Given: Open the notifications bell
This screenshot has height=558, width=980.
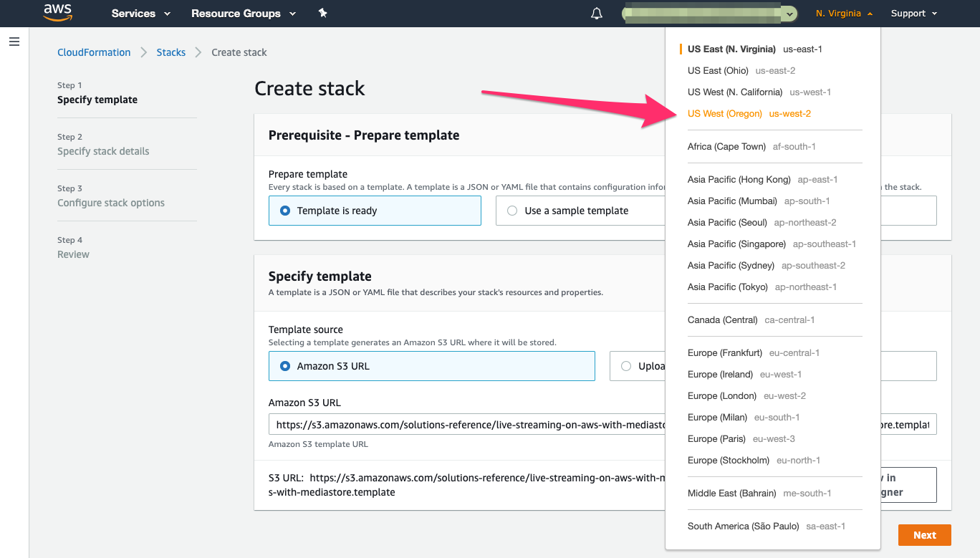Looking at the screenshot, I should pyautogui.click(x=597, y=14).
